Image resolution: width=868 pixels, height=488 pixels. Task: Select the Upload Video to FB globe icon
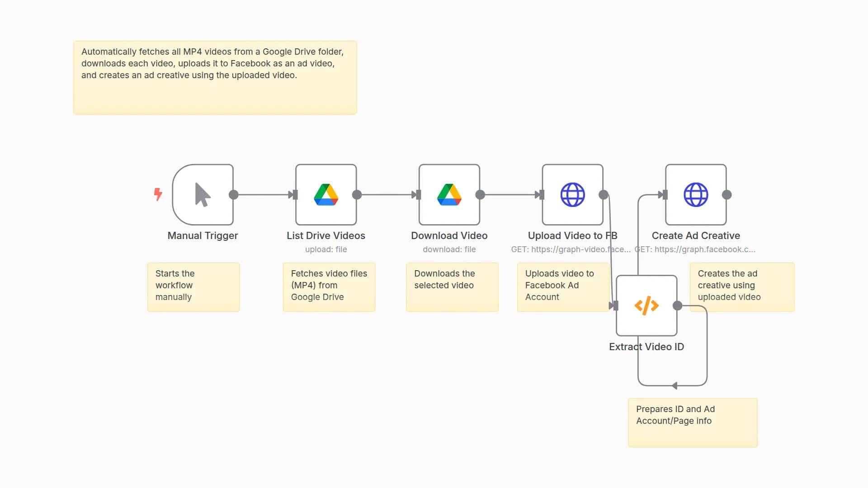point(573,195)
